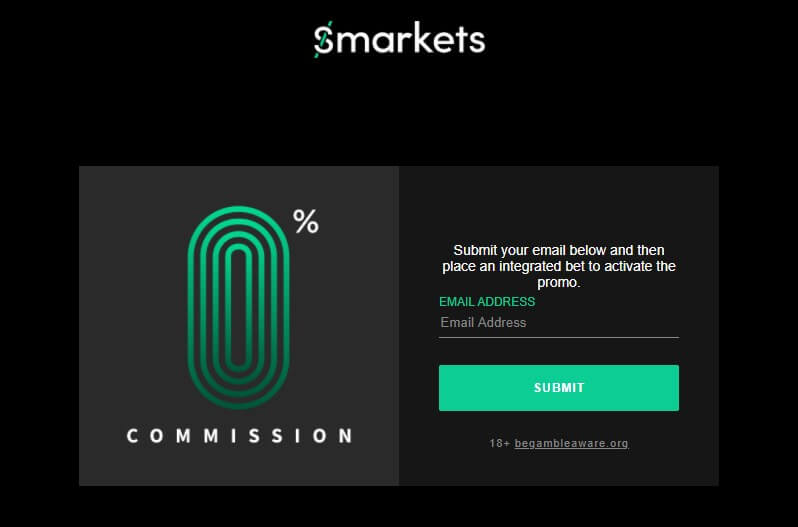Click the green EMAIL ADDRESS label
This screenshot has width=798, height=527.
[487, 302]
